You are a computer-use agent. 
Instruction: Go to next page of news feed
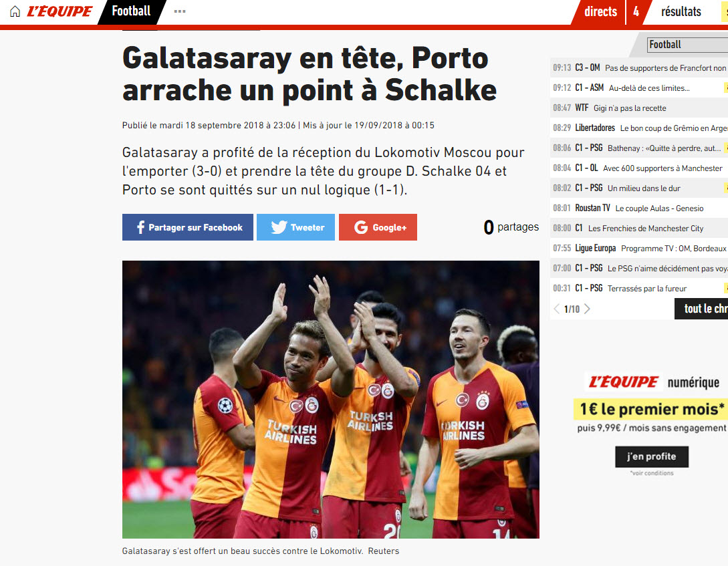[x=588, y=309]
